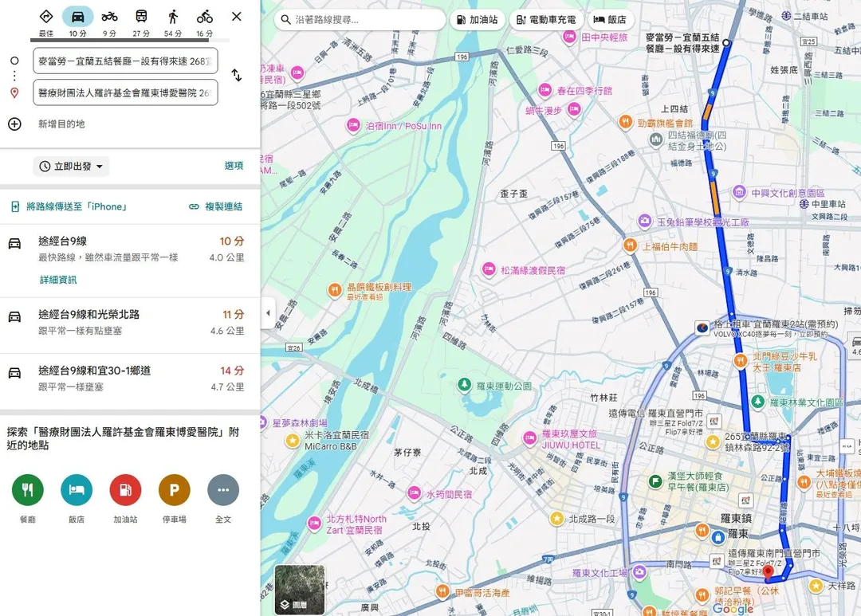861x616 pixels.
Task: Open 詳細資訊 for first route
Action: (58, 280)
